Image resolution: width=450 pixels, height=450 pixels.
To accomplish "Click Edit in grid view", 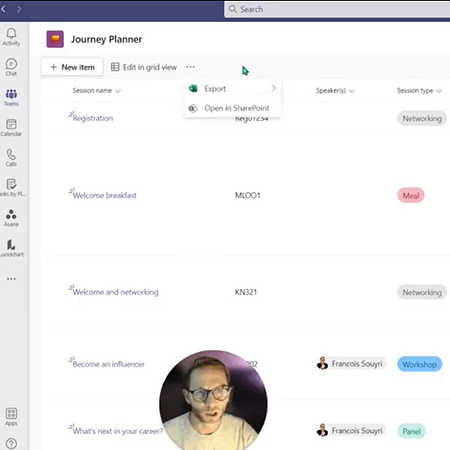I will 144,67.
